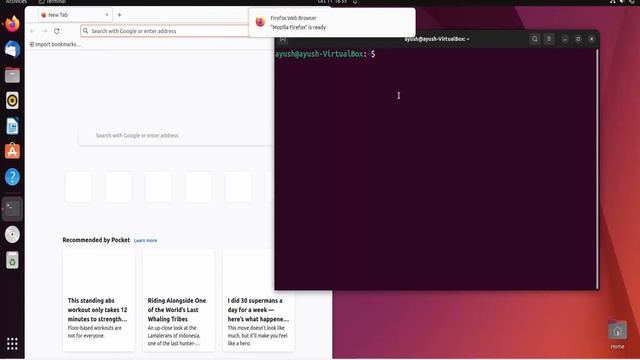Click the first empty shortcut tile
This screenshot has height=360, width=640.
(79, 187)
